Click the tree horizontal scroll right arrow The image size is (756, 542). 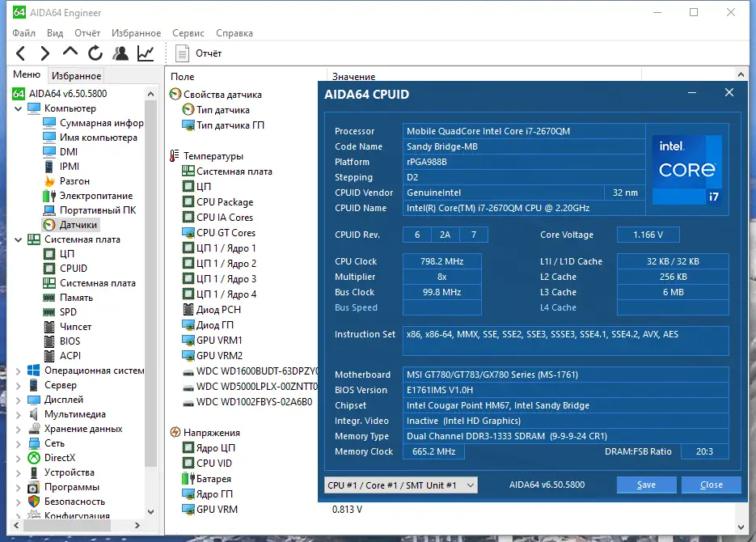pos(137,526)
